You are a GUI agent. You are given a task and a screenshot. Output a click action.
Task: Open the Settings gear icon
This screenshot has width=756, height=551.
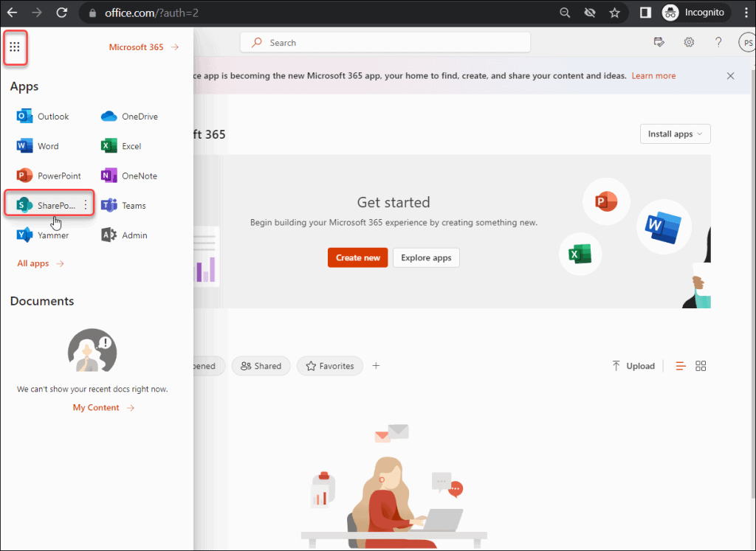tap(689, 42)
